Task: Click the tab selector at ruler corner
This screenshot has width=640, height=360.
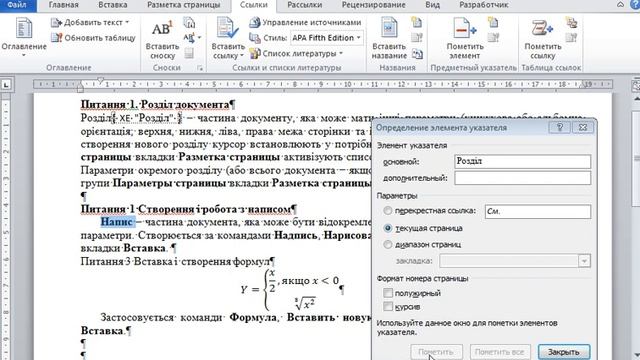Action: pyautogui.click(x=6, y=84)
